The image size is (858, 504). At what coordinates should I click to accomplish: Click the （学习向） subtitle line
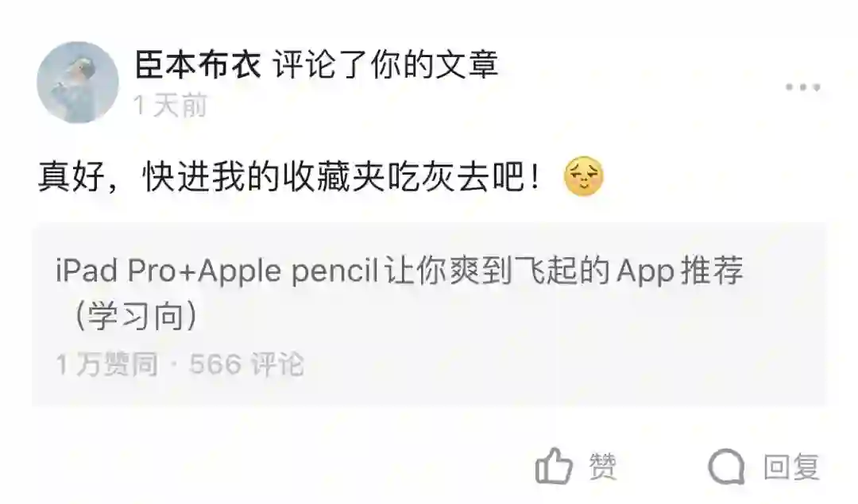136,316
